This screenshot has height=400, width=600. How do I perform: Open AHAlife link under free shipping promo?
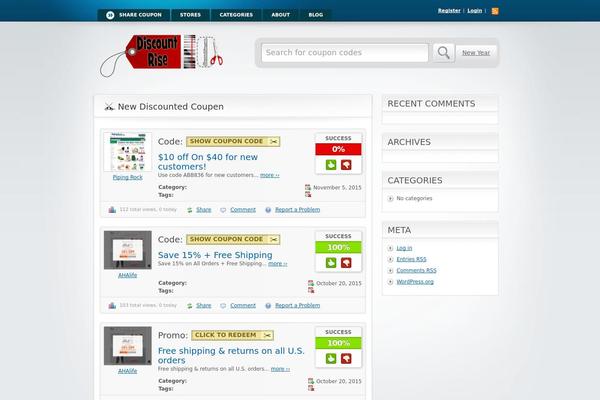127,371
